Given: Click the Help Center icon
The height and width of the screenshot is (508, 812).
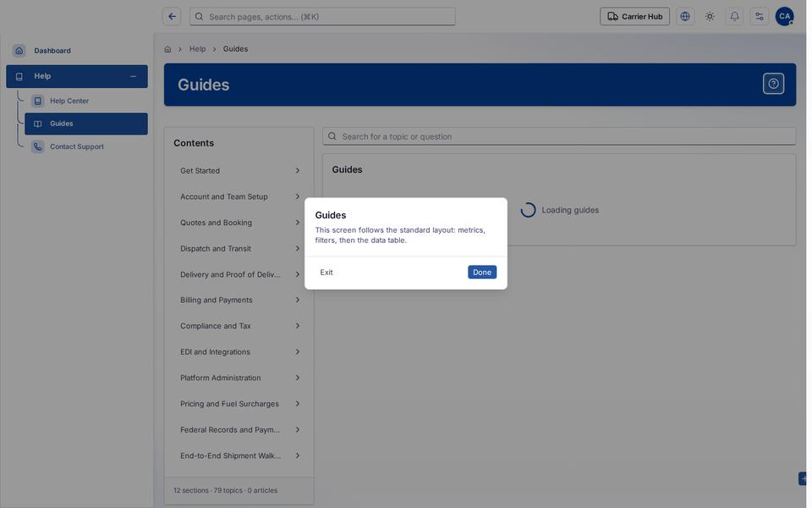Looking at the screenshot, I should (37, 101).
